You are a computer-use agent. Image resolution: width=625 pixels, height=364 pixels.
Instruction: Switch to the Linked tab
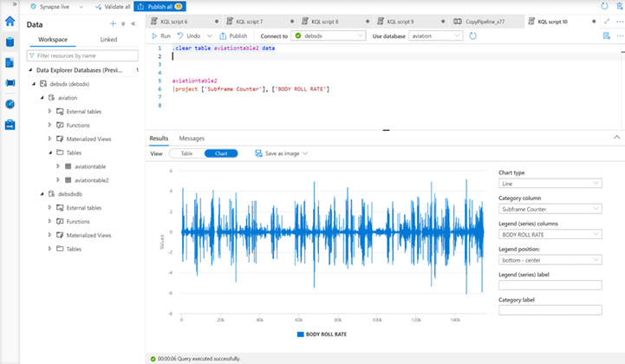tap(108, 40)
